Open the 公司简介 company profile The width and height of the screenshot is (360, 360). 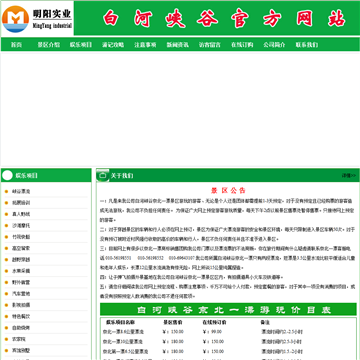[x=274, y=45]
